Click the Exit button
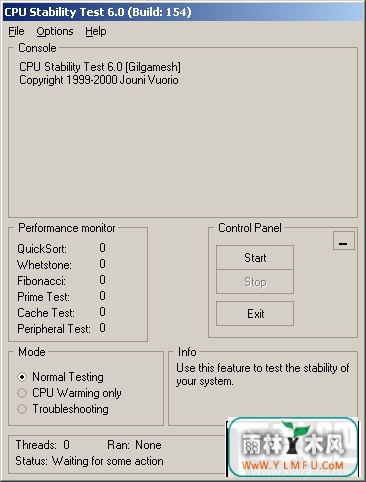 pos(255,314)
